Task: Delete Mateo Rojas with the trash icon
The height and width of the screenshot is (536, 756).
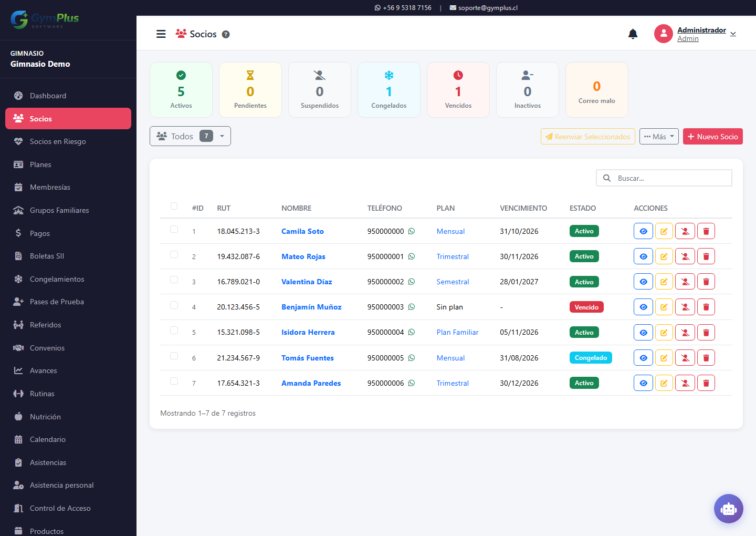Action: (x=706, y=256)
